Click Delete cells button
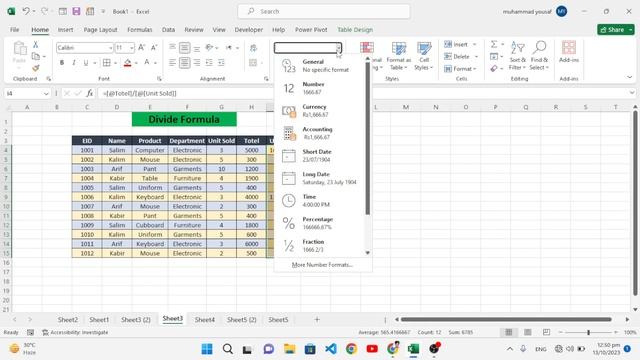 click(457, 56)
